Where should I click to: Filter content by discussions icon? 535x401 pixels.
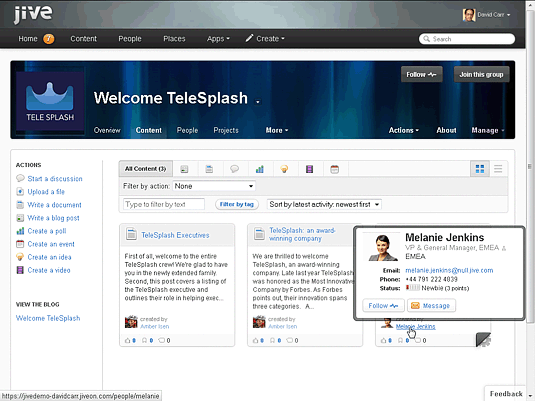tap(234, 169)
